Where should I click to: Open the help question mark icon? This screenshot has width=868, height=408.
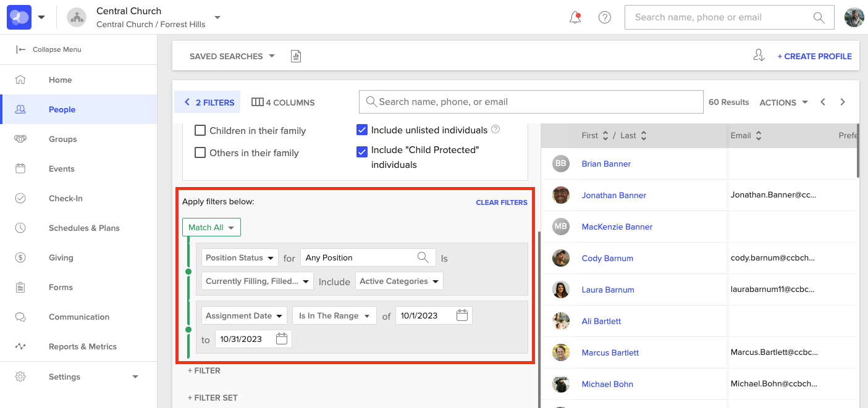[604, 17]
